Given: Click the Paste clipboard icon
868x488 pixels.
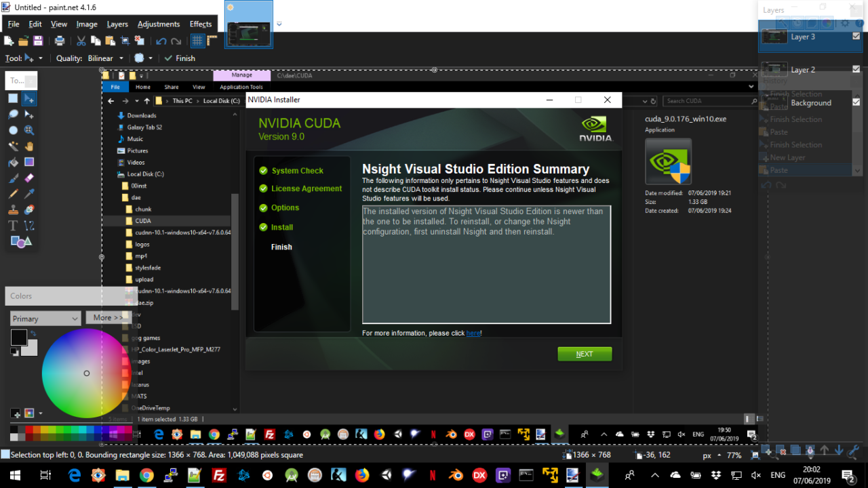Looking at the screenshot, I should (x=110, y=41).
